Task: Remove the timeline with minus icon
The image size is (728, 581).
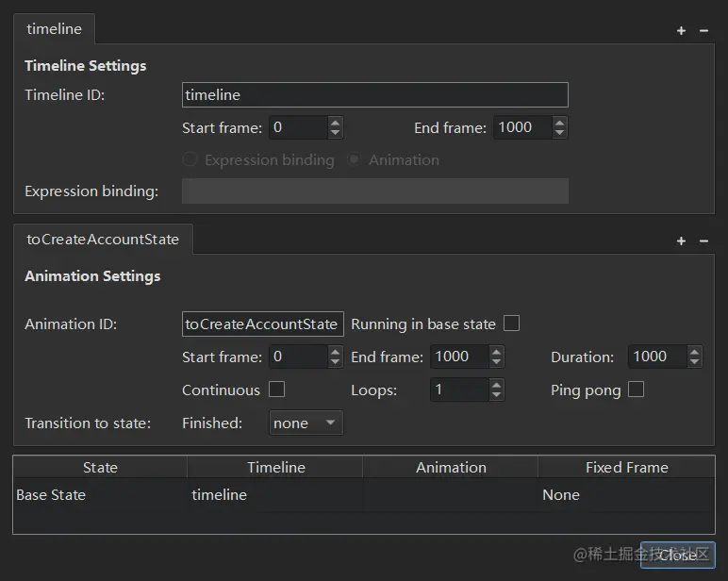Action: point(703,30)
